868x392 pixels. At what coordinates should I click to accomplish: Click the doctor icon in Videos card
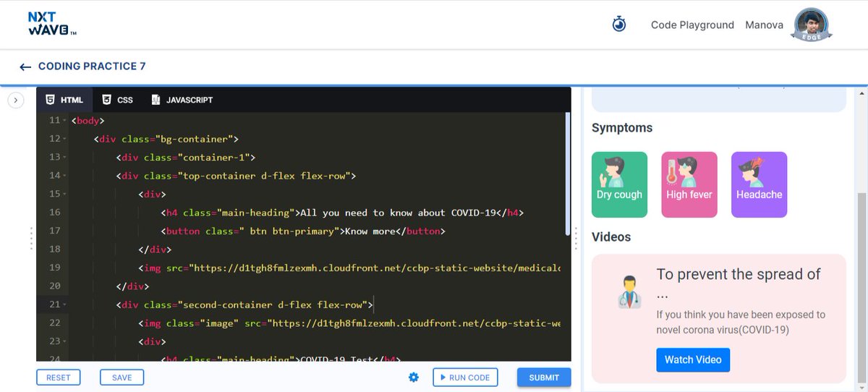click(629, 291)
